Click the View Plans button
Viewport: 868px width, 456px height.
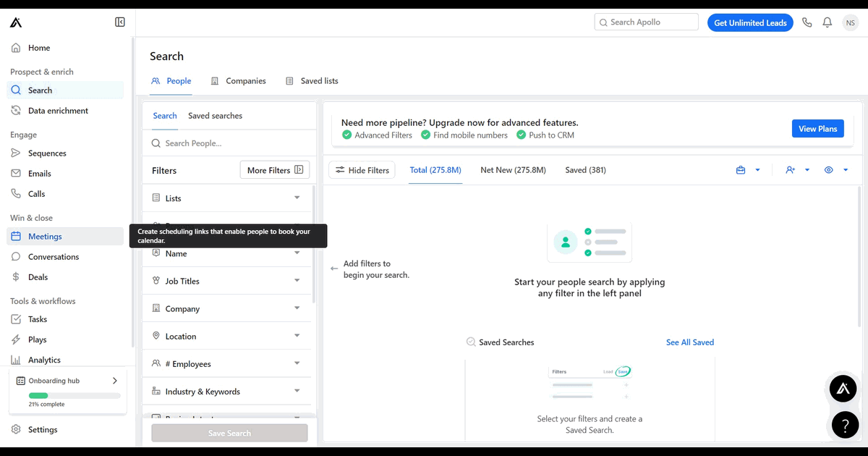[x=817, y=129]
